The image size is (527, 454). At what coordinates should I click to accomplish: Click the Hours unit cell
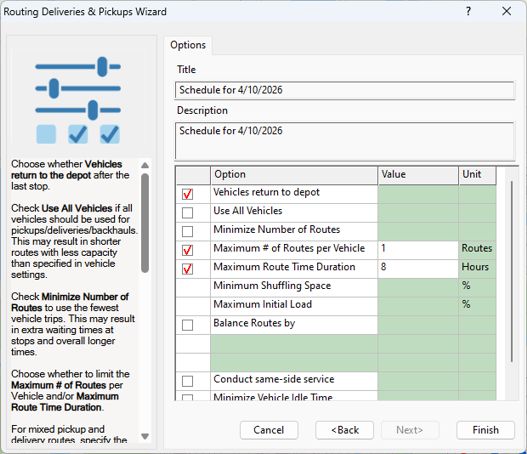coord(477,269)
